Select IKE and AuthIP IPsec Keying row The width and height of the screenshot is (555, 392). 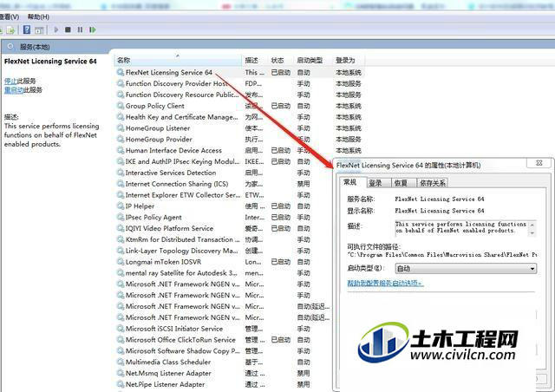point(225,161)
